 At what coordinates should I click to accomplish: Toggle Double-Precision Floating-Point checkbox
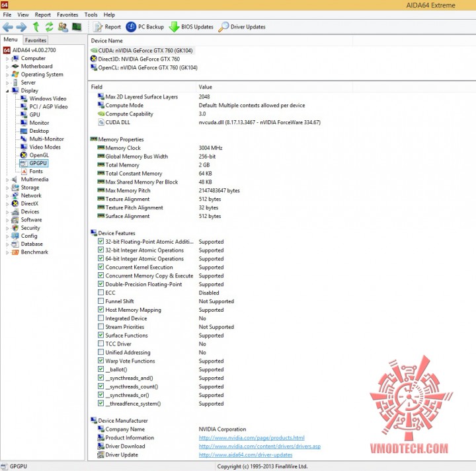coord(100,284)
